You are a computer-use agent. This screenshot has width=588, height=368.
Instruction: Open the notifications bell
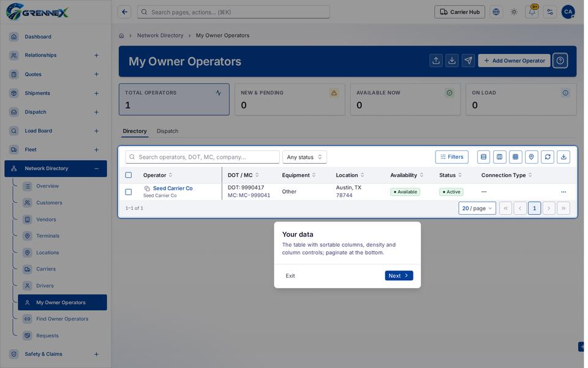pyautogui.click(x=532, y=12)
